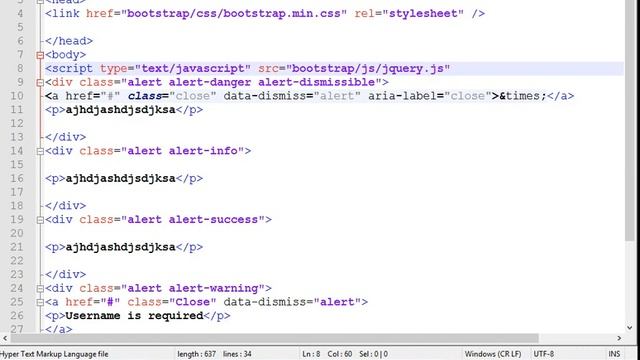The height and width of the screenshot is (360, 640).
Task: Click 'ajhdjashdjsdjksa' text on line 16
Action: click(120, 178)
